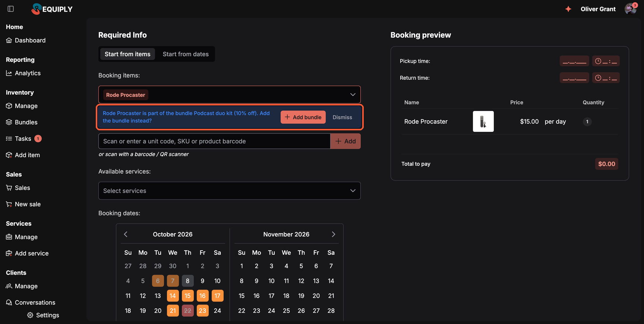This screenshot has width=644, height=324.
Task: Go to next month in calendar
Action: 334,234
